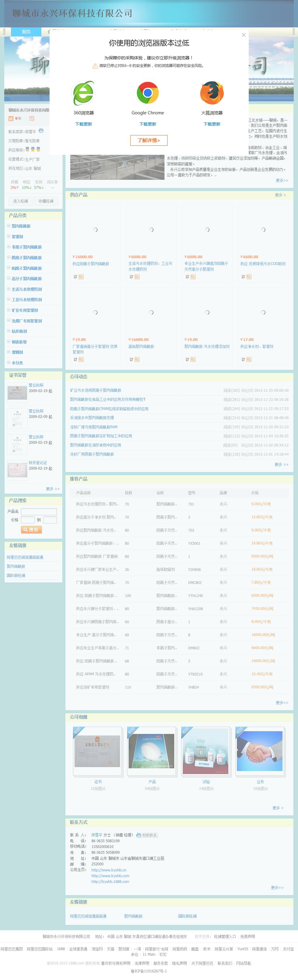Click 赊 icon under 高粘聚丙烯酰胺 product
Screen dimensions: 298x980
[x=137, y=359]
